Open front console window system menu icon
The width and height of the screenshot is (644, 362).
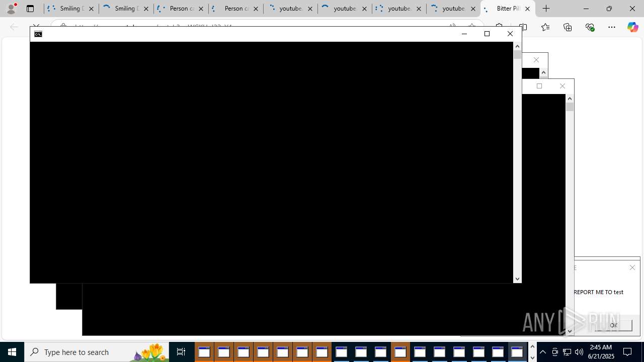(x=38, y=34)
